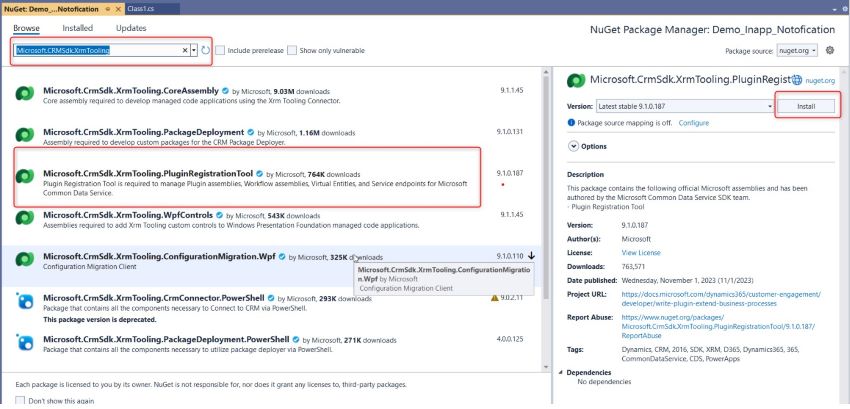Click the download arrow for ConfigurationMigration.Wpf
The image size is (850, 409).
tap(531, 255)
